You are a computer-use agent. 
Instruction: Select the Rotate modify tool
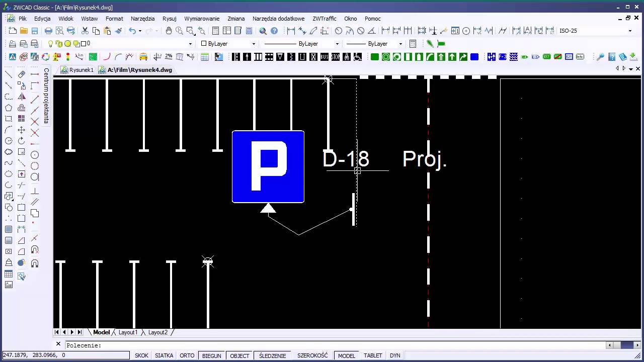pyautogui.click(x=22, y=141)
